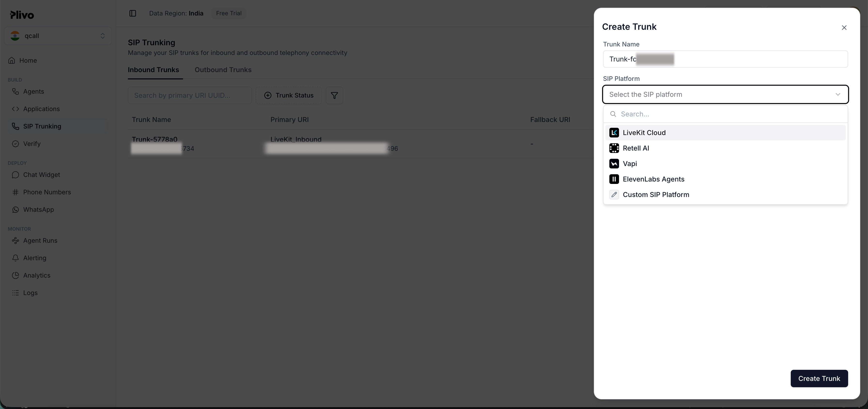Open Logs page

(x=57, y=293)
